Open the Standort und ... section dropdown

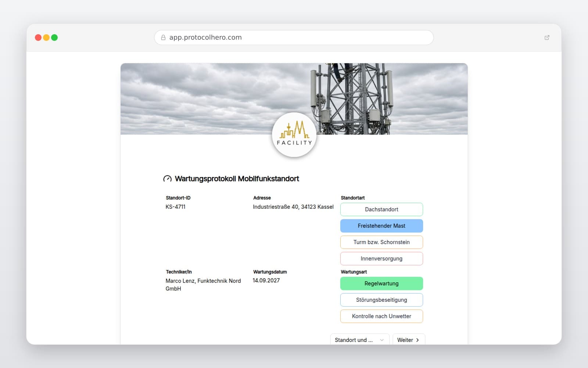click(359, 340)
